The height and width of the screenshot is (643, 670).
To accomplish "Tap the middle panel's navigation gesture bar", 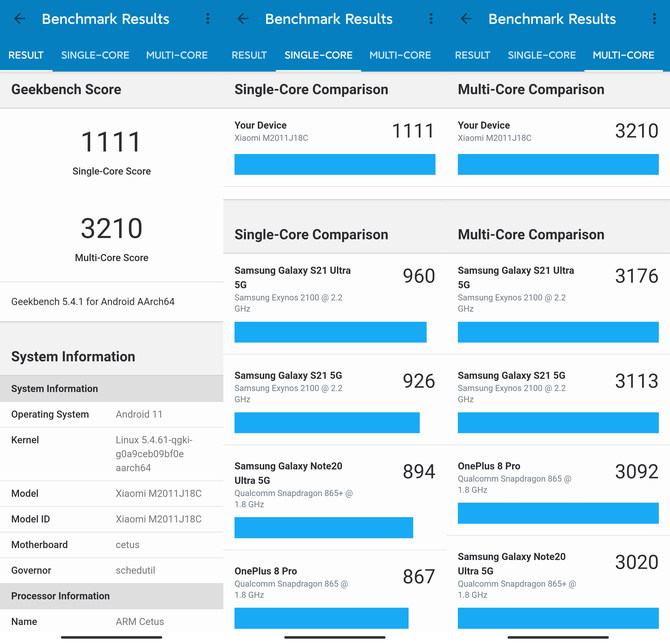I will pos(335,637).
